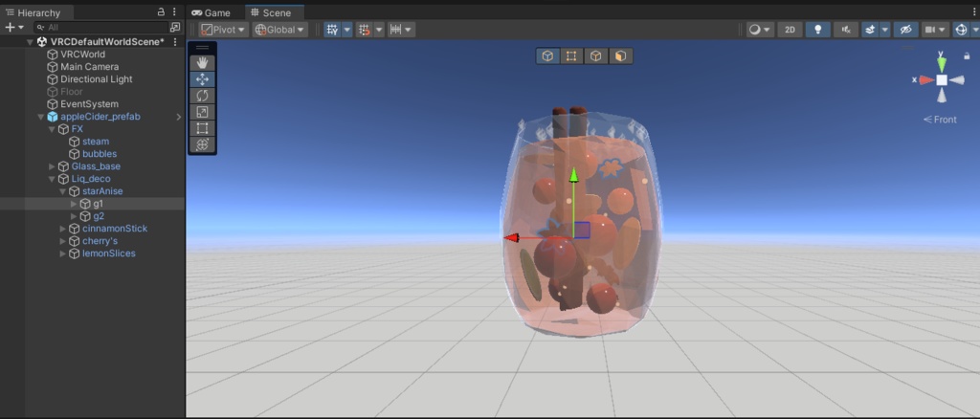
Task: Open the grid snapping dropdown arrow
Action: (x=379, y=30)
